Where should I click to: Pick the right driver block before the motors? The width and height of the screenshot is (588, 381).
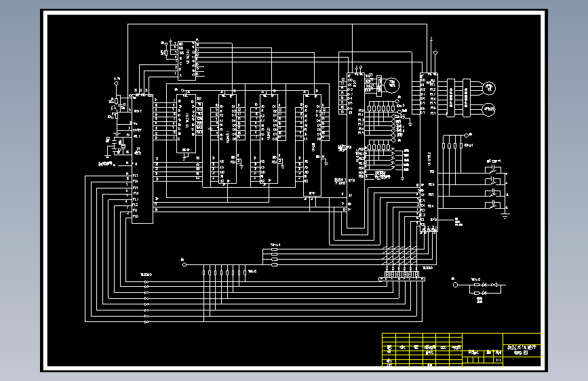click(x=466, y=98)
